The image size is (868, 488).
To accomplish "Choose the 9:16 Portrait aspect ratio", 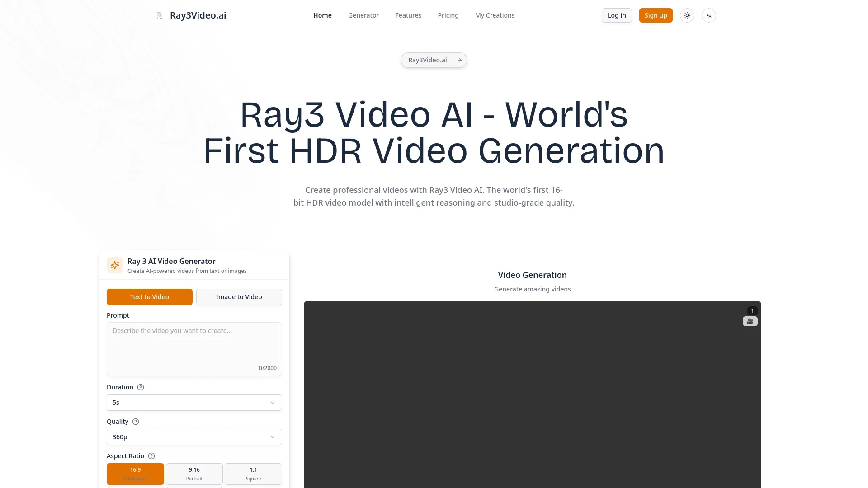I will [194, 474].
